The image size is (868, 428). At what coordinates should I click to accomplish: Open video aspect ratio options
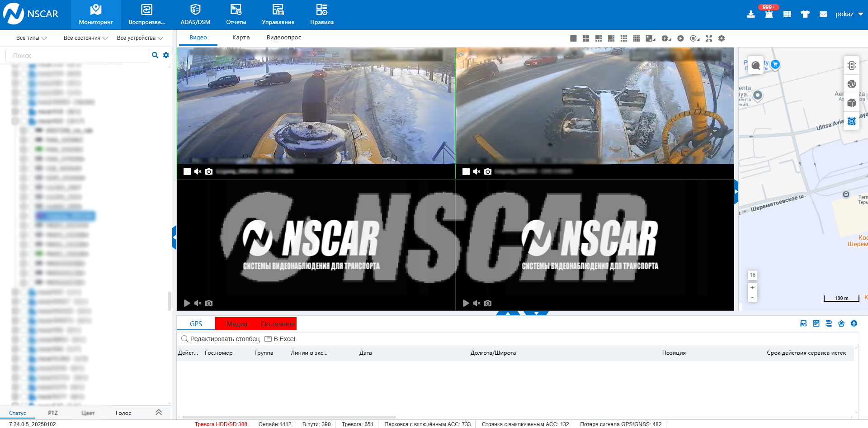651,38
